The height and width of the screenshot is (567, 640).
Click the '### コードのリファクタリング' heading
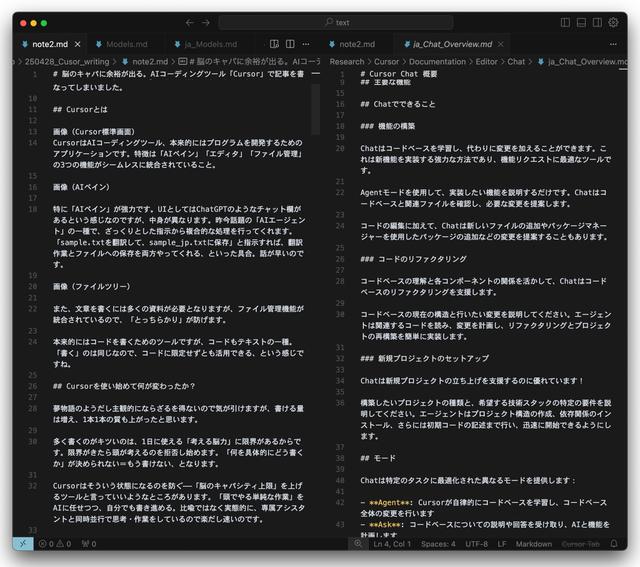[x=413, y=259]
